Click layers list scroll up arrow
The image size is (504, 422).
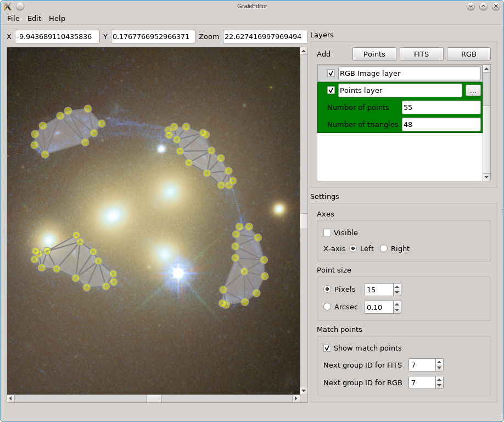[x=486, y=68]
